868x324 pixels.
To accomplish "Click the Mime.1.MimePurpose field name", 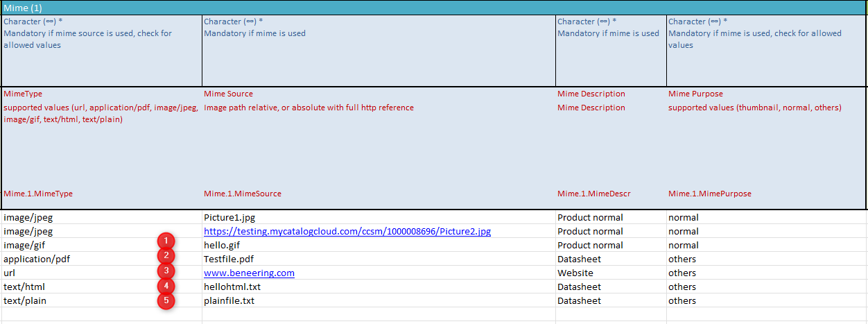I will tap(709, 194).
